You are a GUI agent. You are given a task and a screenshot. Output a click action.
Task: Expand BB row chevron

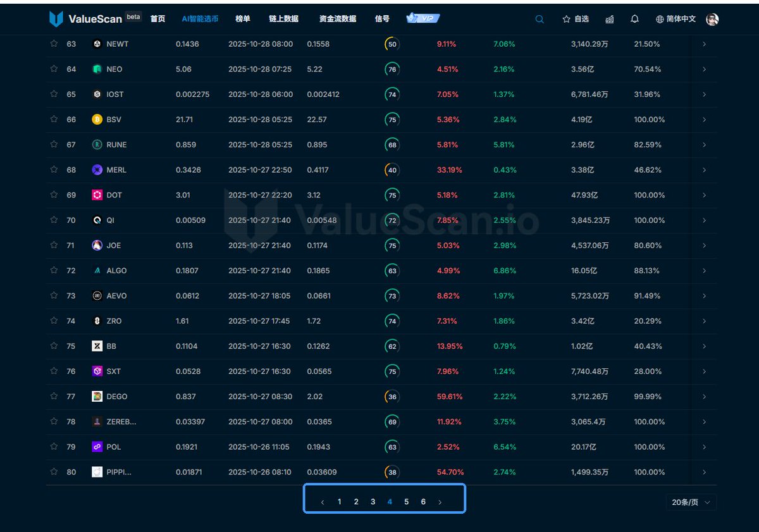704,346
